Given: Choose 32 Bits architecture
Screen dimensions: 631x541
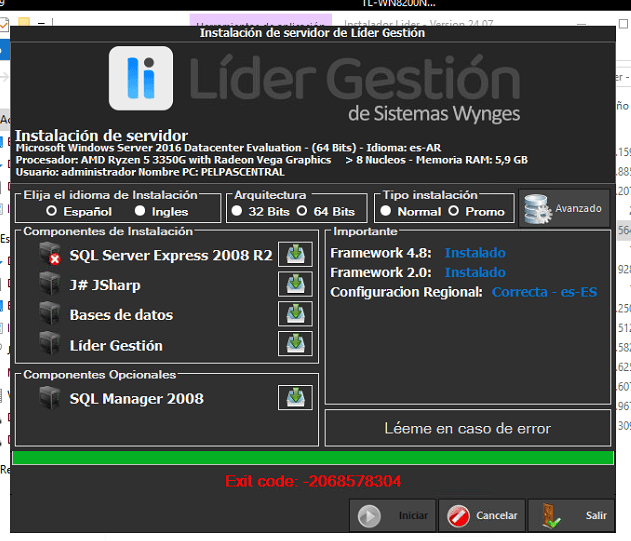Looking at the screenshot, I should point(237,212).
